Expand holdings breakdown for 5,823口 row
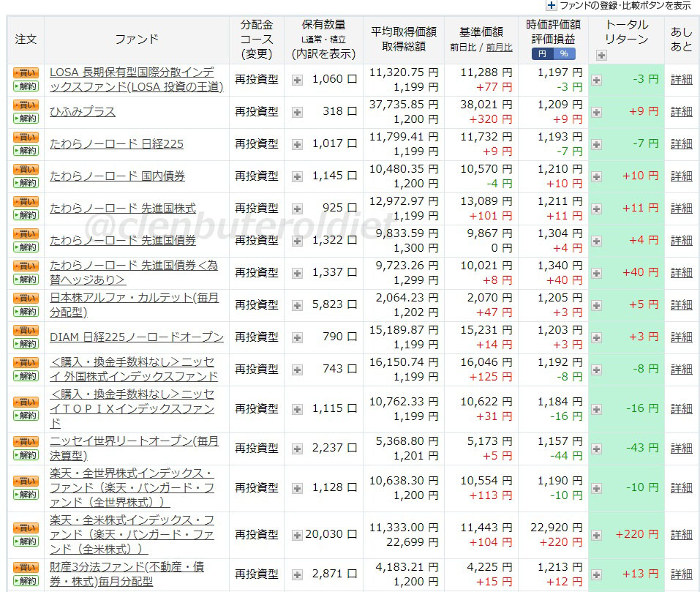 297,305
